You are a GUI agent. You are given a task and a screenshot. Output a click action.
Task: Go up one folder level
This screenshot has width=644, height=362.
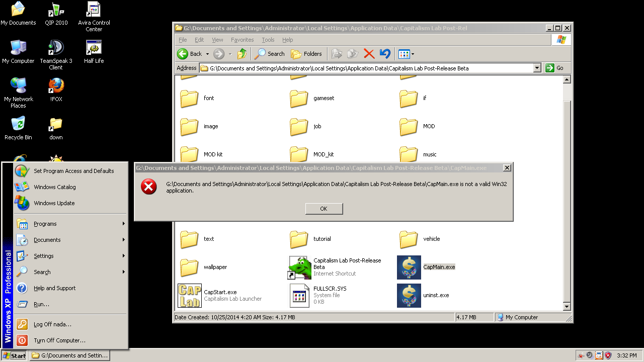(x=242, y=54)
